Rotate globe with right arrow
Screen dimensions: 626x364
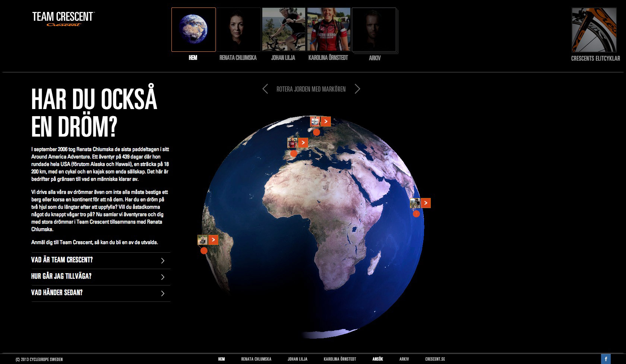click(x=357, y=89)
